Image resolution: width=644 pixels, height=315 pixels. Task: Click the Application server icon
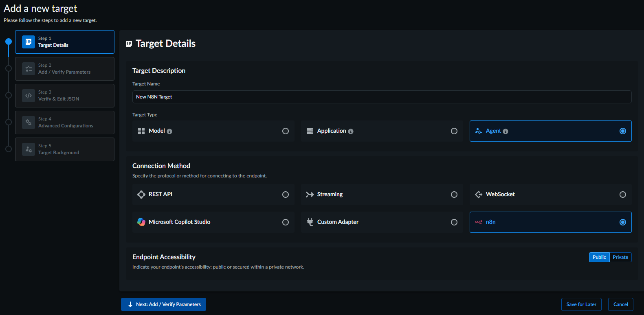tap(310, 131)
